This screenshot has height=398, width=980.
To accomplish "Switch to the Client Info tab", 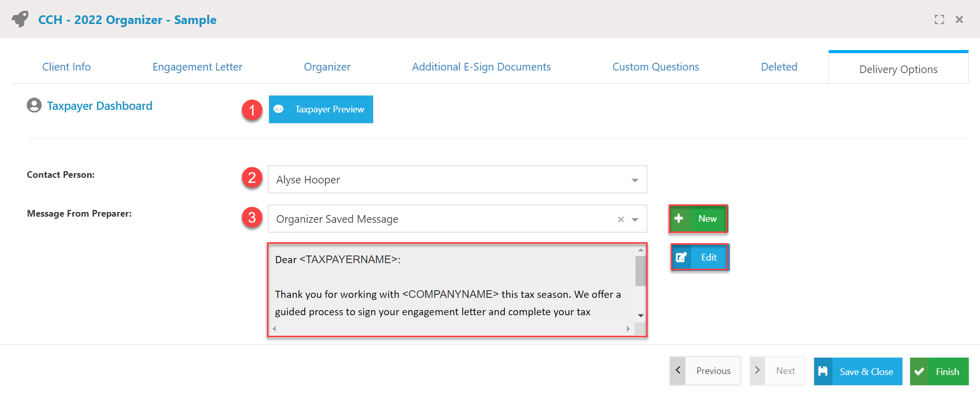I will (66, 67).
